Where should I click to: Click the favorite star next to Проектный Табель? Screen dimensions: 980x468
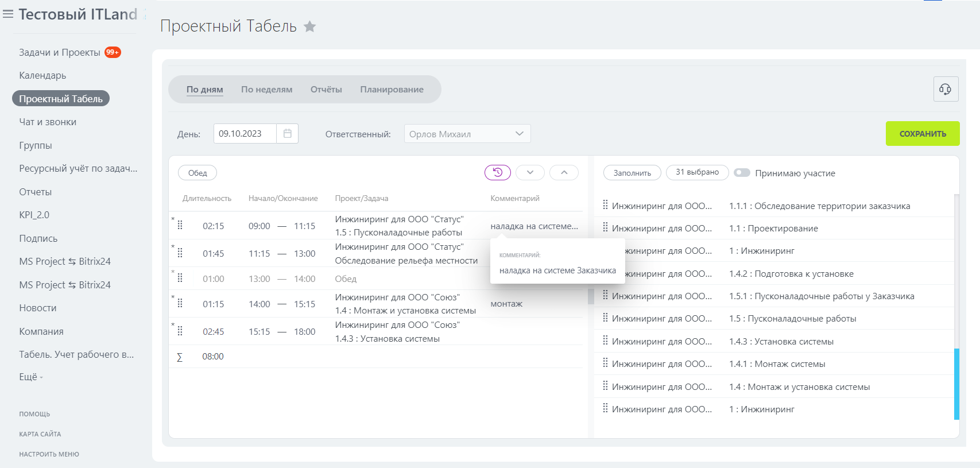pyautogui.click(x=309, y=26)
